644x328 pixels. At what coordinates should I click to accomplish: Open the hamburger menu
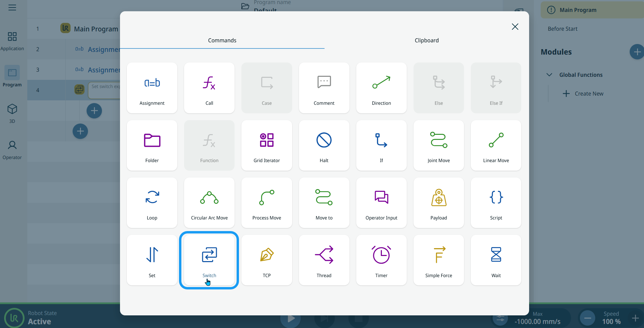(12, 8)
